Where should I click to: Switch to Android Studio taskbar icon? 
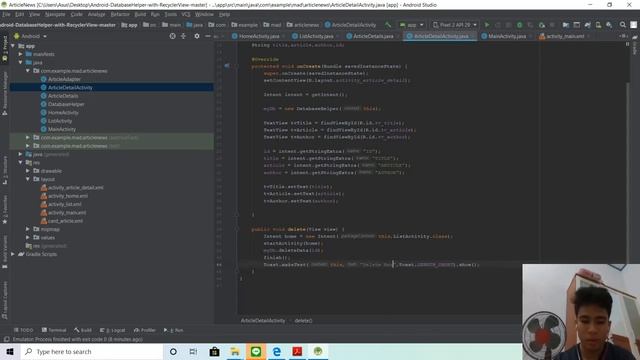pyautogui.click(x=318, y=351)
